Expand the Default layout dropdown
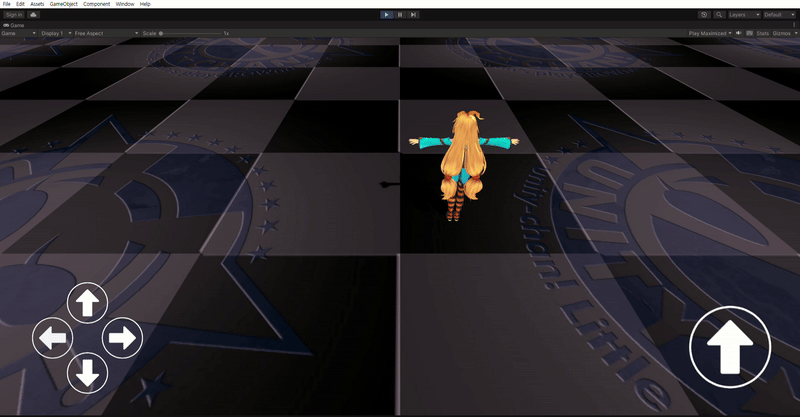Image resolution: width=800 pixels, height=417 pixels. click(x=779, y=15)
